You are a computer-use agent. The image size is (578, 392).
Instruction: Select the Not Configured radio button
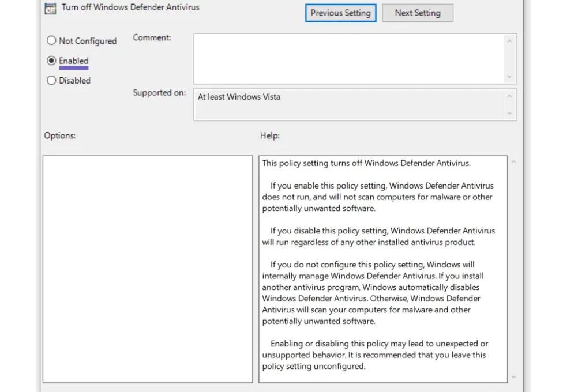click(x=51, y=40)
